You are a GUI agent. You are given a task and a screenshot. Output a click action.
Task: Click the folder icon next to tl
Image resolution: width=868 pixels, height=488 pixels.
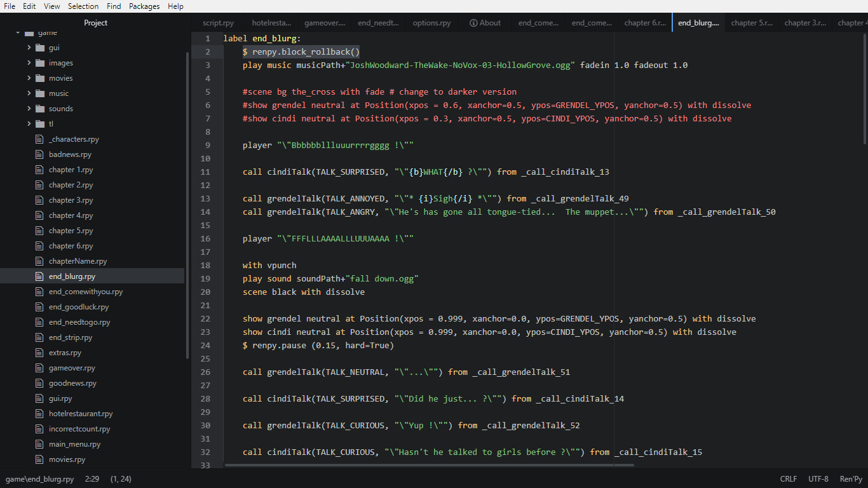point(39,123)
